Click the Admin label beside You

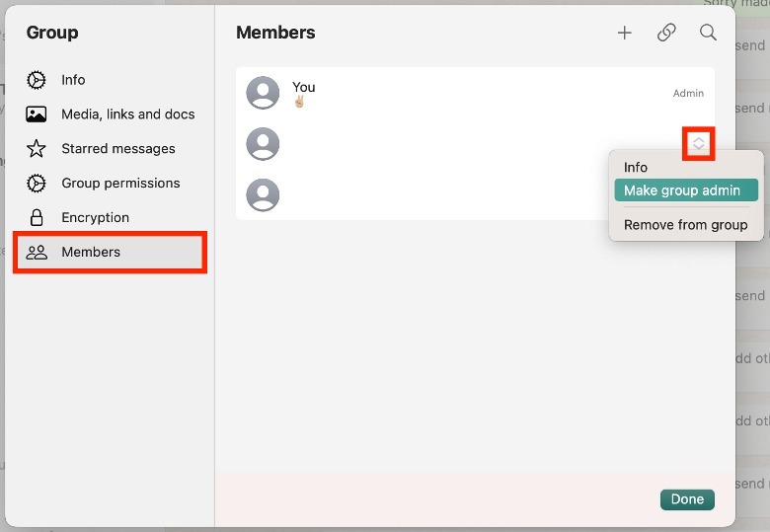point(688,94)
